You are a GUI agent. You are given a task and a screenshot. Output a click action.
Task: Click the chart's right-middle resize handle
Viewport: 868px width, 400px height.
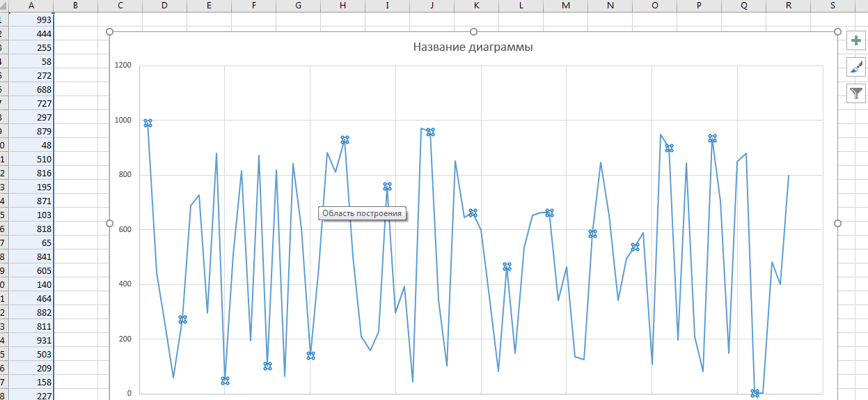[x=837, y=223]
